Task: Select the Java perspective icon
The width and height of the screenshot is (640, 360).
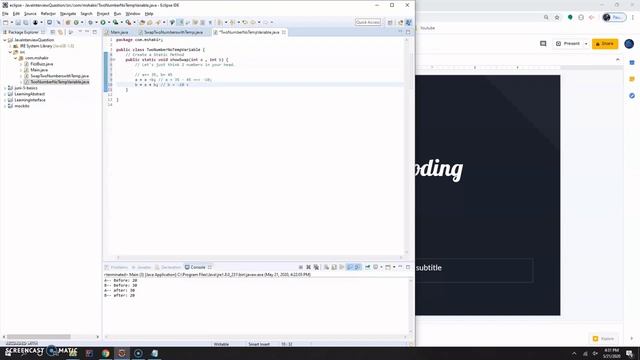Action: pos(409,22)
